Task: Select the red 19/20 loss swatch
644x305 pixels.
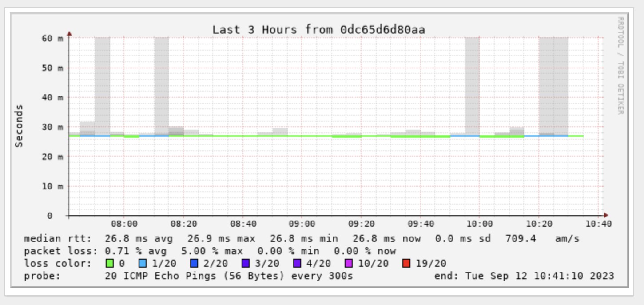Action: point(406,264)
